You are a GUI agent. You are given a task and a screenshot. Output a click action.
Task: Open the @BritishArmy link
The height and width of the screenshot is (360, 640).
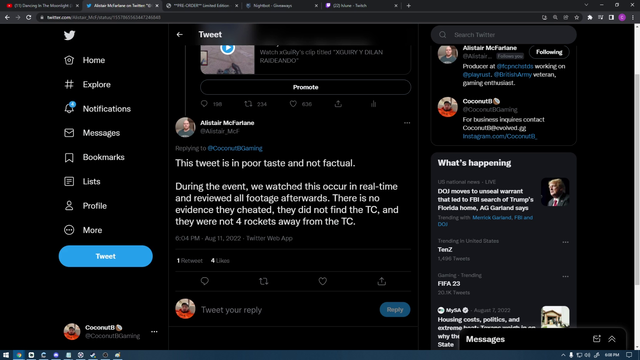(513, 74)
